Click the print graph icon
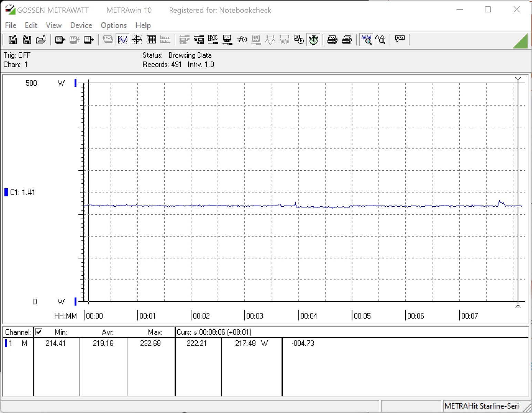This screenshot has height=413, width=532. [332, 40]
